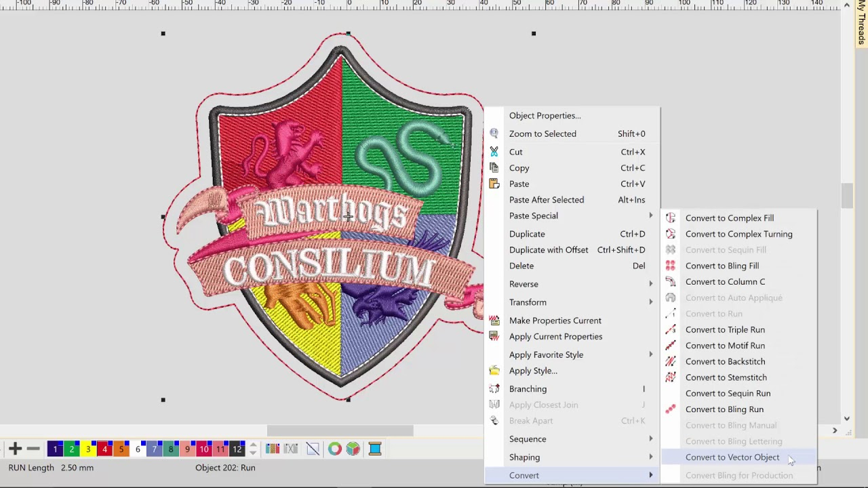Click the scissors Cut icon

pyautogui.click(x=494, y=152)
